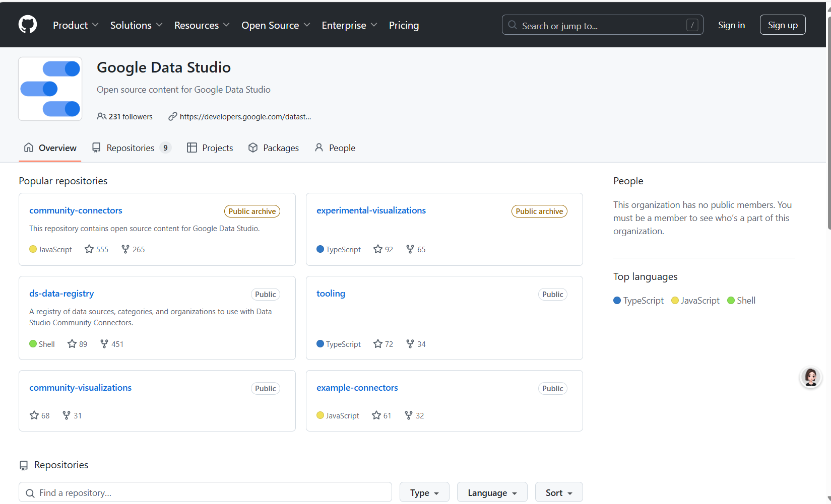Click the link chain icon beside the URL
Viewport: 831px width, 504px height.
(x=173, y=116)
